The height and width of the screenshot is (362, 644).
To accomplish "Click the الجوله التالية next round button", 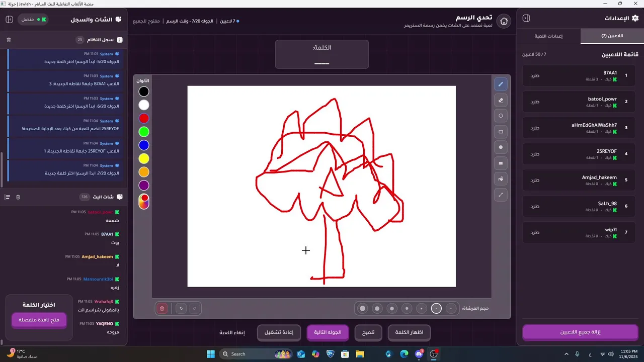I will pyautogui.click(x=328, y=332).
